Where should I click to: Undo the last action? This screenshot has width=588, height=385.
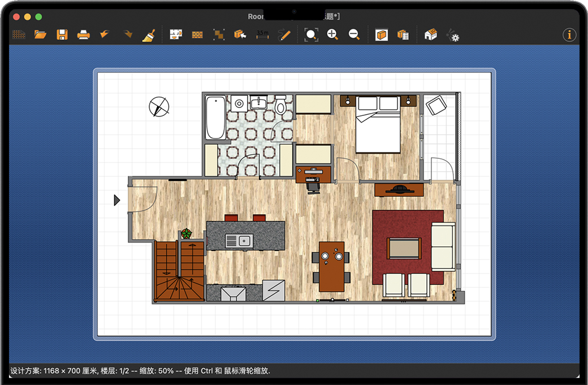click(x=105, y=34)
